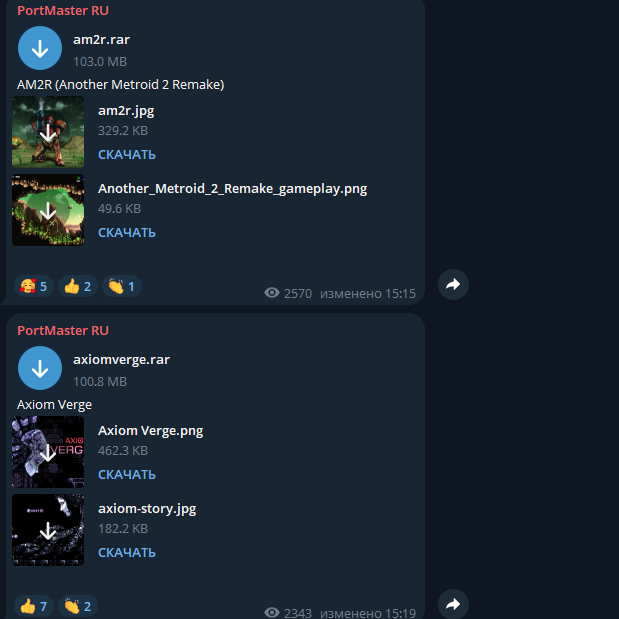Open PortMaster RU name above axiomverge.rar
This screenshot has height=619, width=619.
point(63,330)
